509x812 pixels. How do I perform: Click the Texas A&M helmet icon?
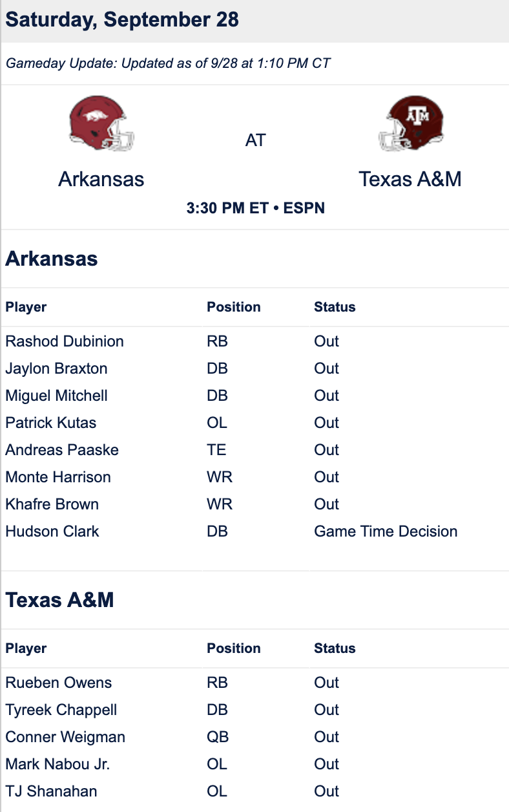tap(411, 123)
